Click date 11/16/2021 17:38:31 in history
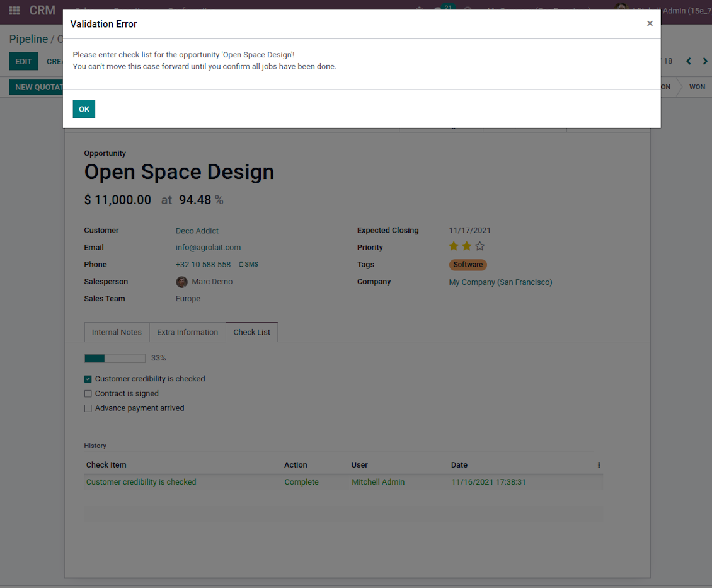 coord(488,482)
